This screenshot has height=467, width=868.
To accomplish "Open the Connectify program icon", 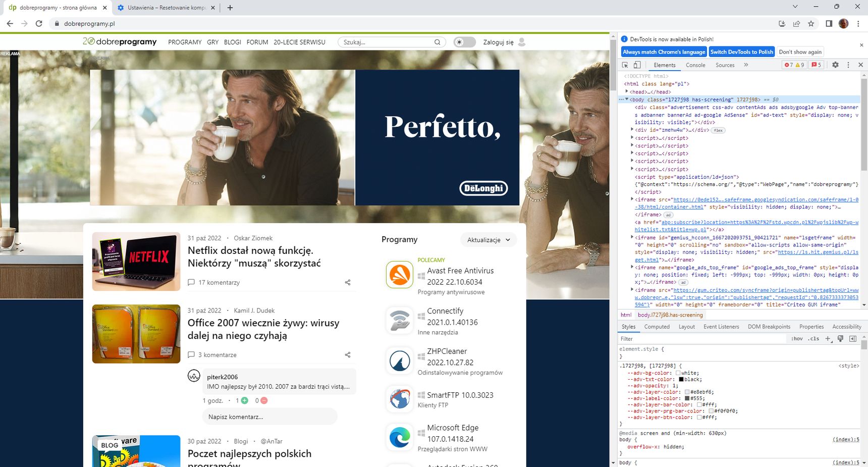I will (400, 321).
